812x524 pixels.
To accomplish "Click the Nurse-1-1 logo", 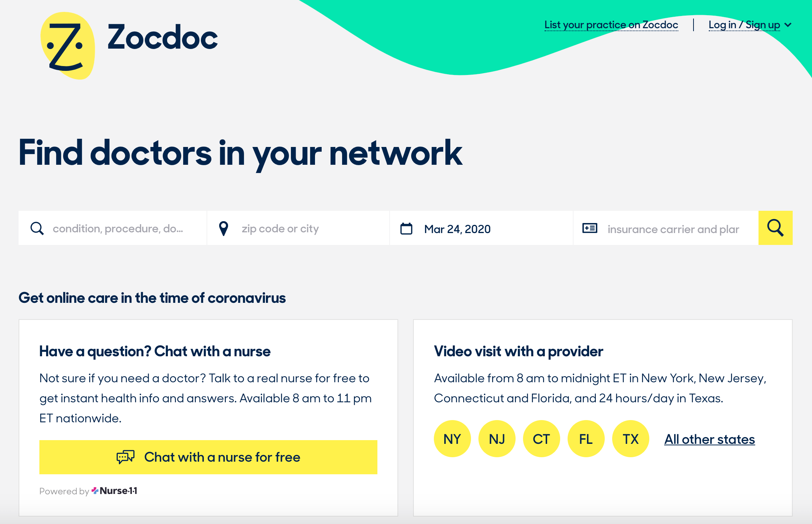I will [x=114, y=491].
